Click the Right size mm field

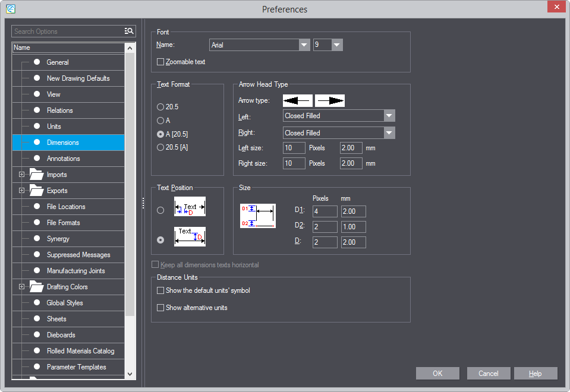(351, 163)
